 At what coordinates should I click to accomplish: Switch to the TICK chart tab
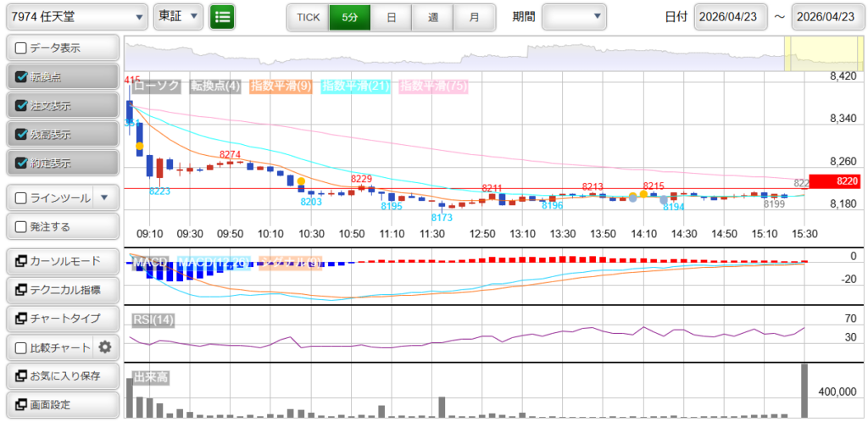coord(308,17)
